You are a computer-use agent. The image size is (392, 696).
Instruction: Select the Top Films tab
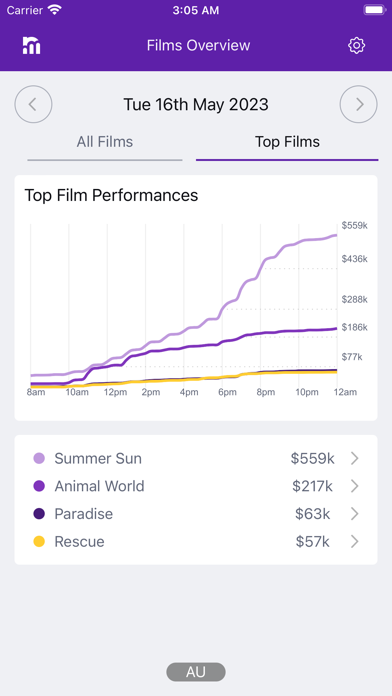[287, 143]
